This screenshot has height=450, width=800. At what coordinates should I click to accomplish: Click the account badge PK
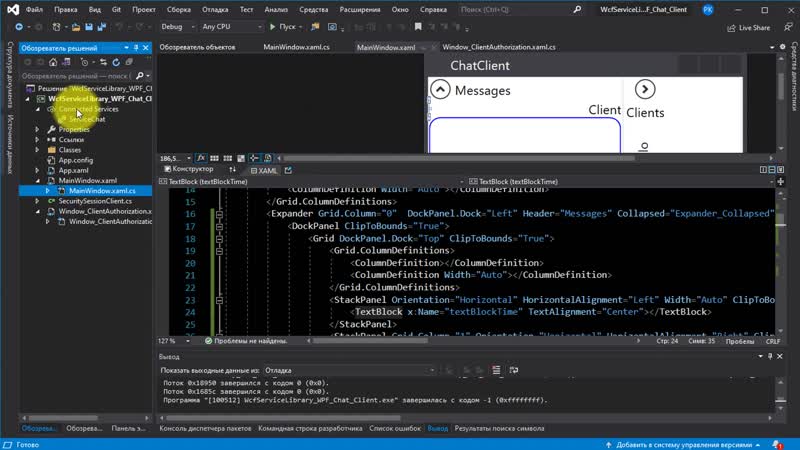click(x=708, y=10)
